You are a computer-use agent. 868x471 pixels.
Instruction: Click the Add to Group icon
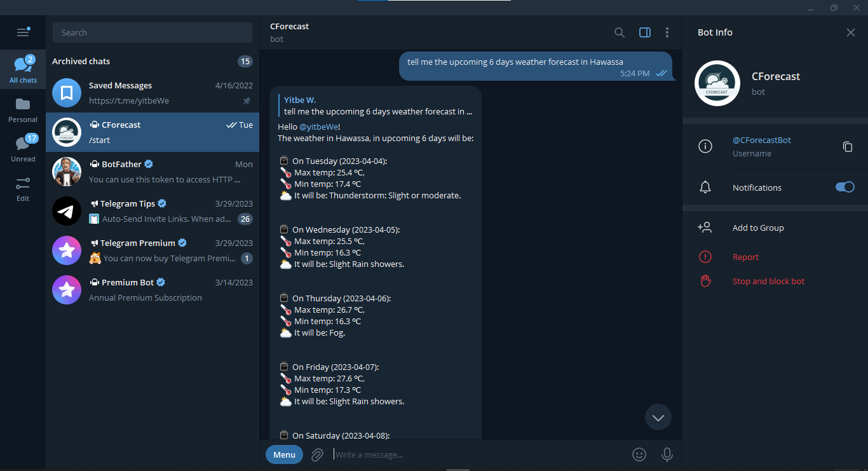[x=705, y=227]
